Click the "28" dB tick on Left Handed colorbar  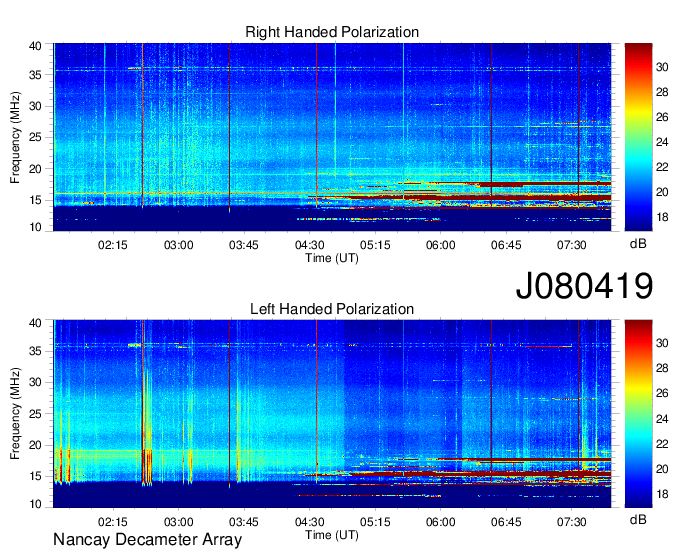click(662, 368)
